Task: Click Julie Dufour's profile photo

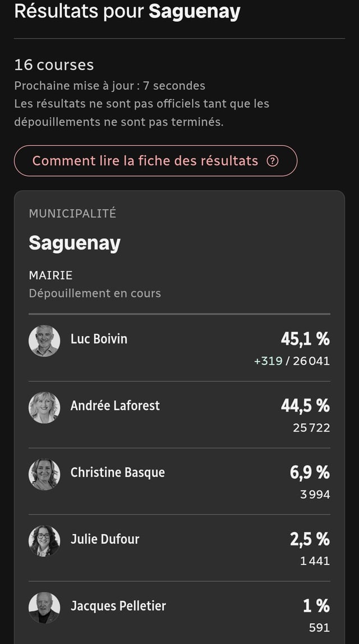Action: [44, 541]
